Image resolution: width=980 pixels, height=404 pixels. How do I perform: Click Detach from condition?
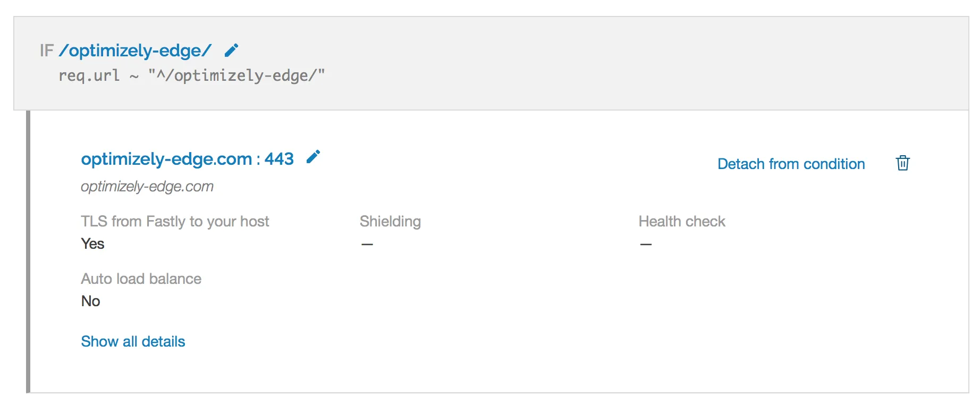click(x=791, y=164)
